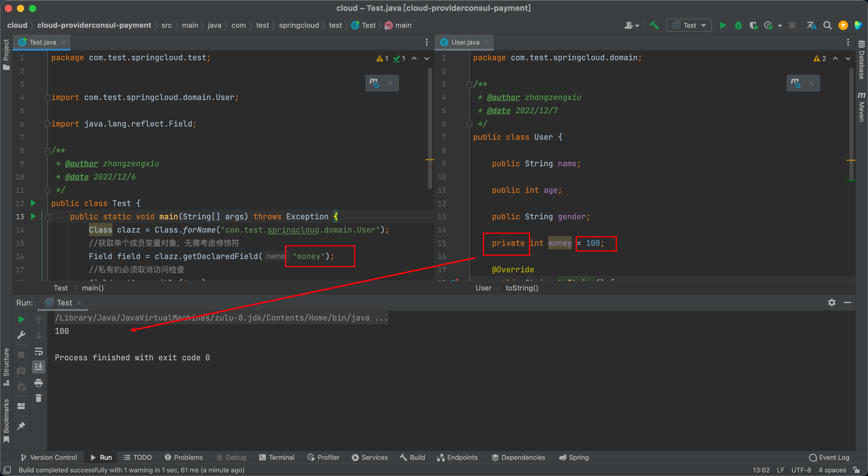
Task: Run the Test configuration with green play button
Action: [x=722, y=25]
